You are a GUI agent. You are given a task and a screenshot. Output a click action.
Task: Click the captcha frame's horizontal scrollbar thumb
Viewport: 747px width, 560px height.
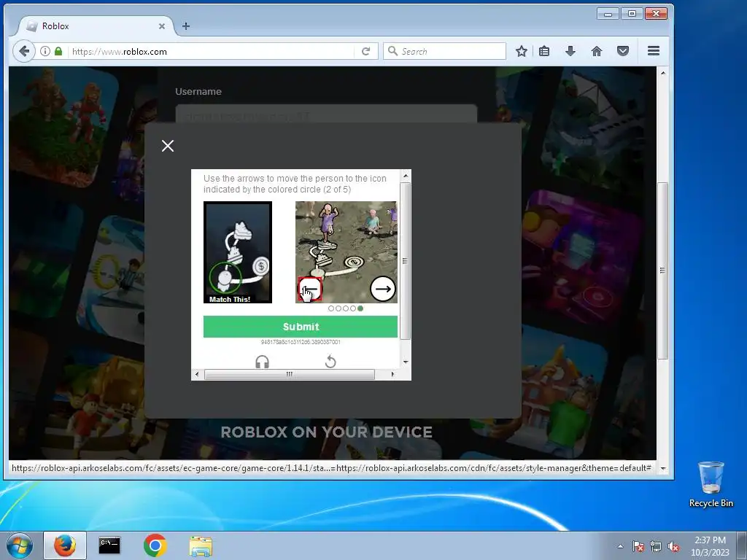tap(289, 374)
